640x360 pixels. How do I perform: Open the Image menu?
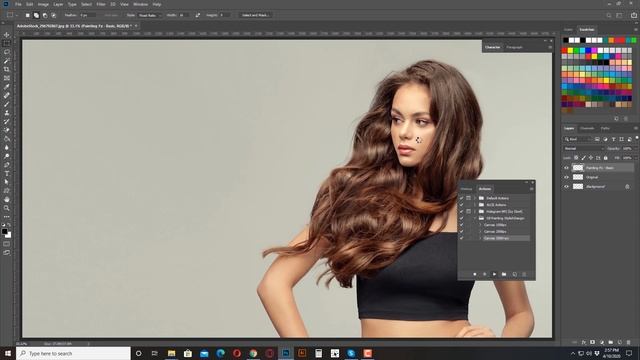[x=43, y=4]
